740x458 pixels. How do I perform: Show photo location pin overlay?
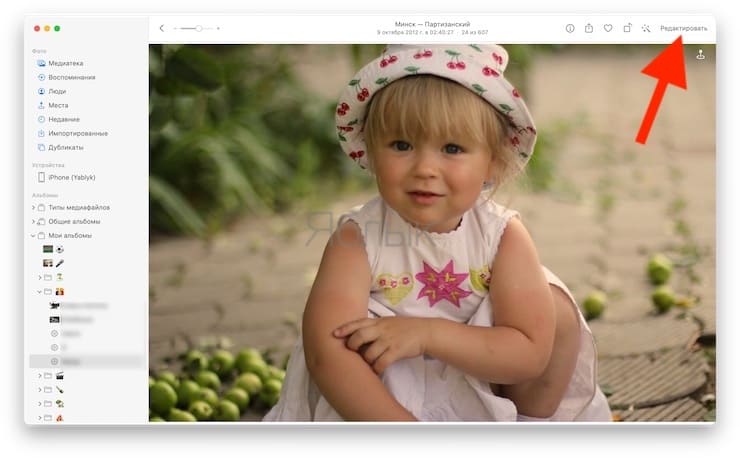pyautogui.click(x=700, y=55)
